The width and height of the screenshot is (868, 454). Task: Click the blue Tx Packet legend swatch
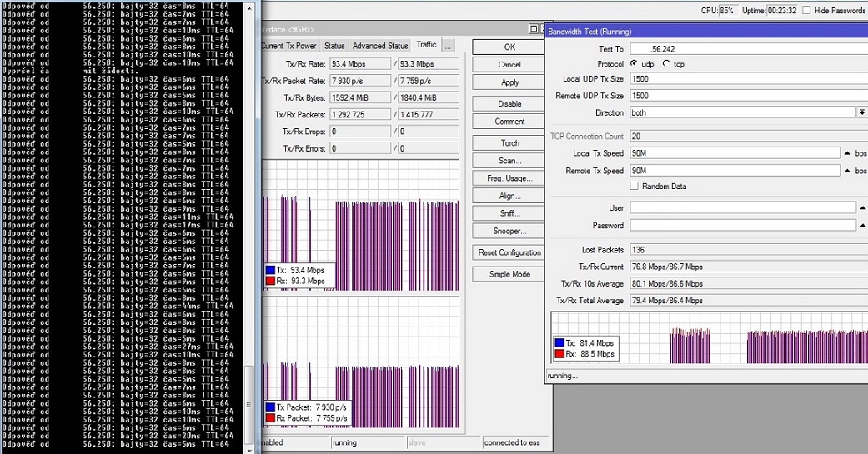pyautogui.click(x=270, y=407)
